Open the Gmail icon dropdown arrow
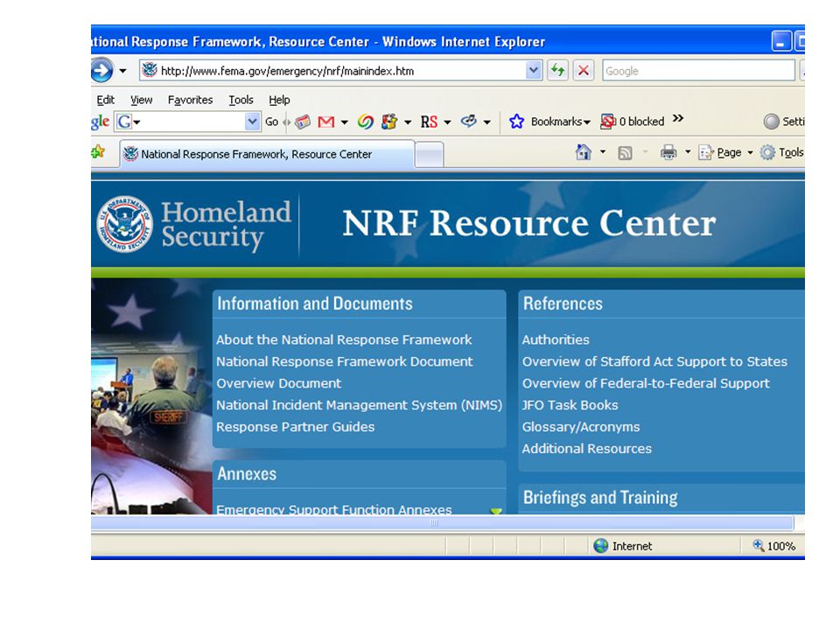This screenshot has width=840, height=630. [345, 122]
